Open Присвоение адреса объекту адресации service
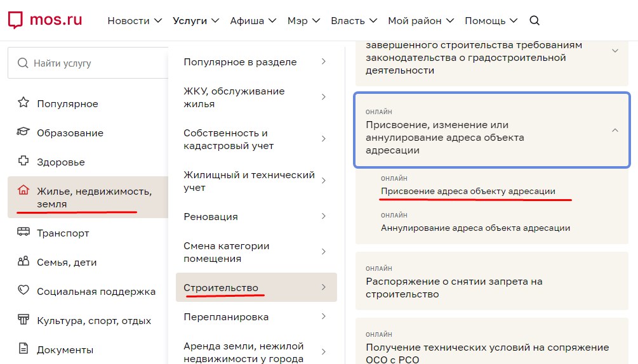Screen dimensions: 638x364 tap(468, 191)
